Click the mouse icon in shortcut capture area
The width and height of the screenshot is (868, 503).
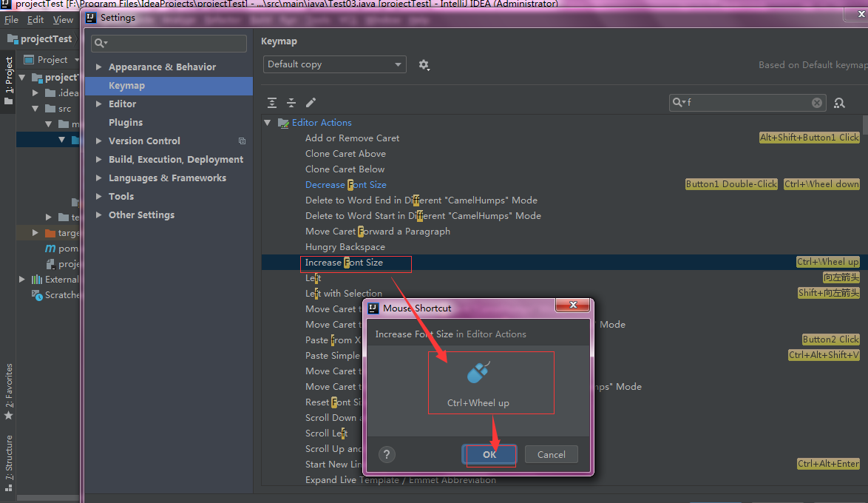coord(478,372)
